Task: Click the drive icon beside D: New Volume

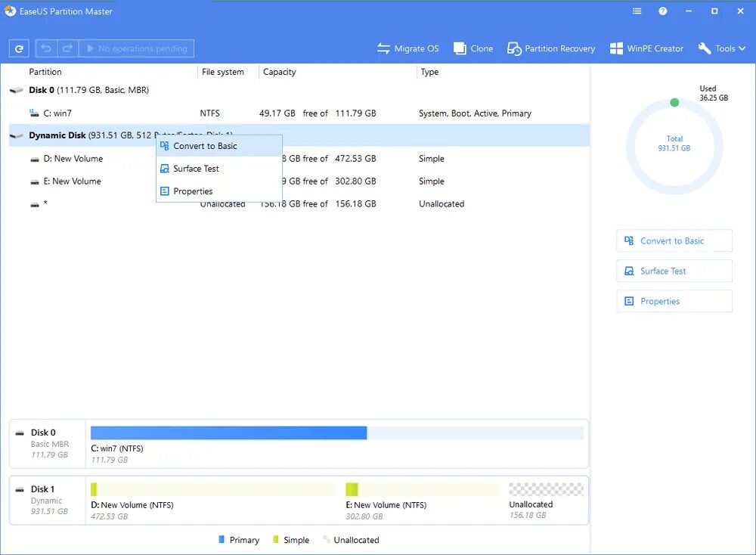Action: pyautogui.click(x=35, y=159)
